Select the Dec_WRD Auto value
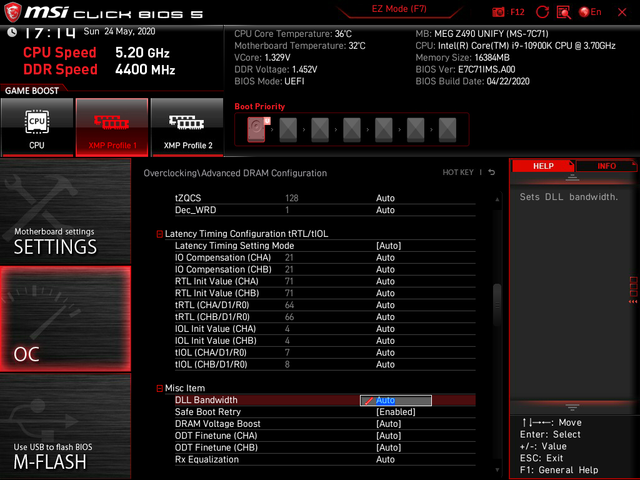This screenshot has height=480, width=640. click(385, 210)
